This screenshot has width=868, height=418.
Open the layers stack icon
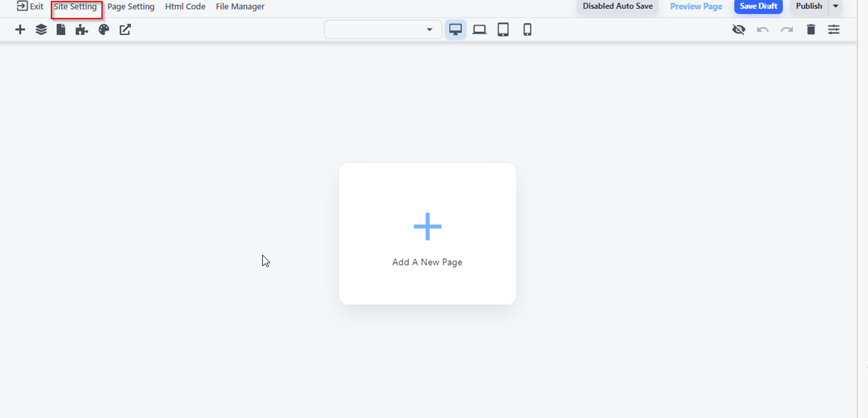41,29
